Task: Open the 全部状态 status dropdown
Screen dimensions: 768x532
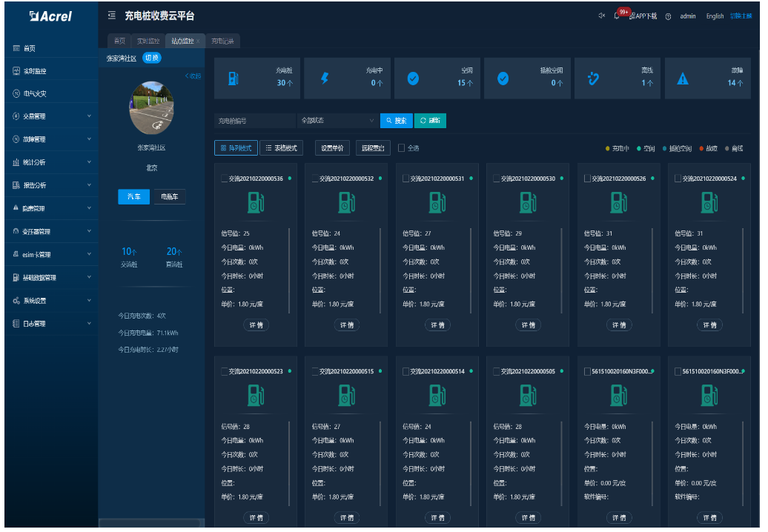Action: [337, 120]
